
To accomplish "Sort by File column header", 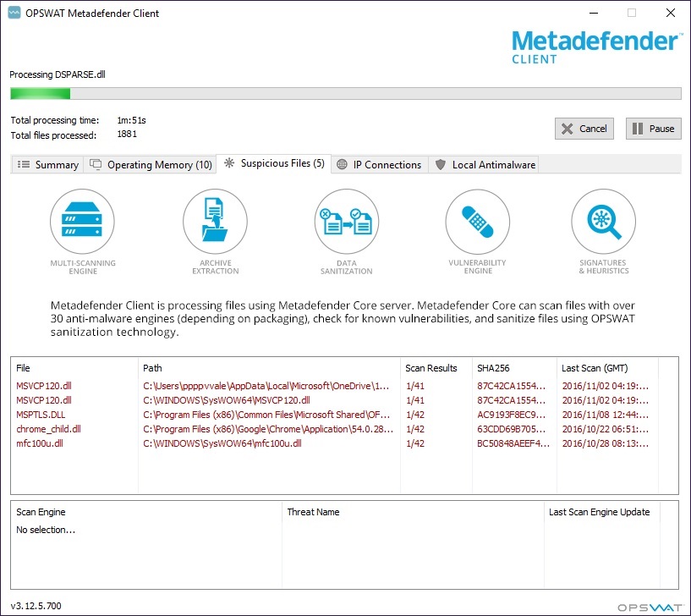I will point(74,368).
